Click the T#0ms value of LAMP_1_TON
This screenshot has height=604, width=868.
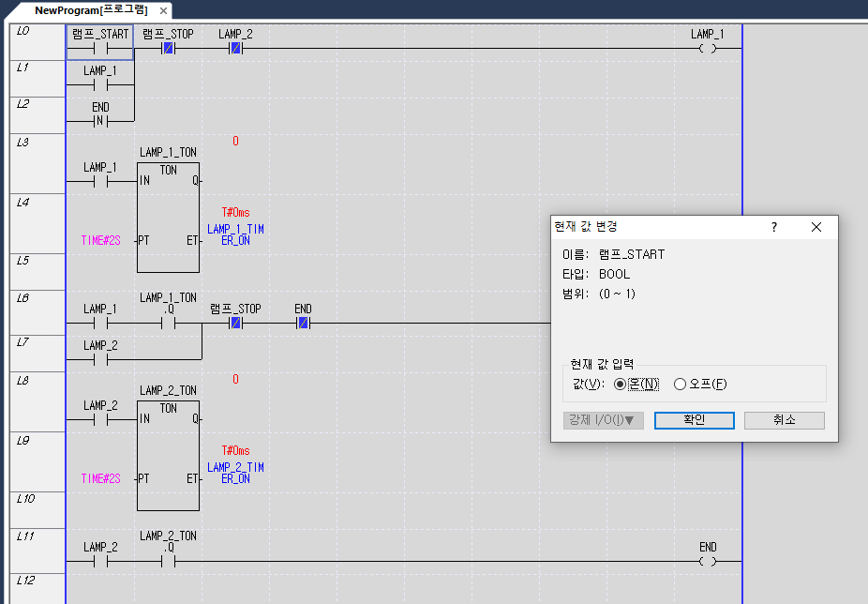(x=236, y=212)
